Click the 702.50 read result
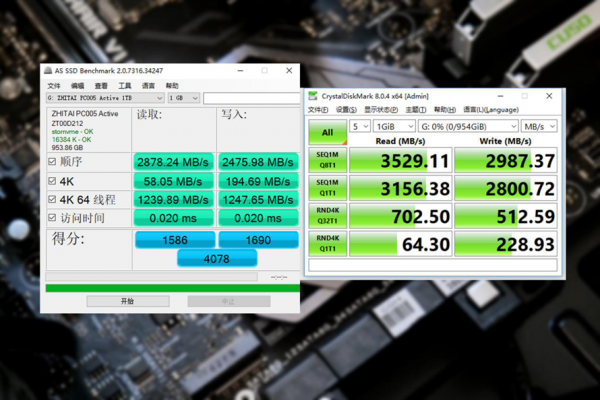 401,216
